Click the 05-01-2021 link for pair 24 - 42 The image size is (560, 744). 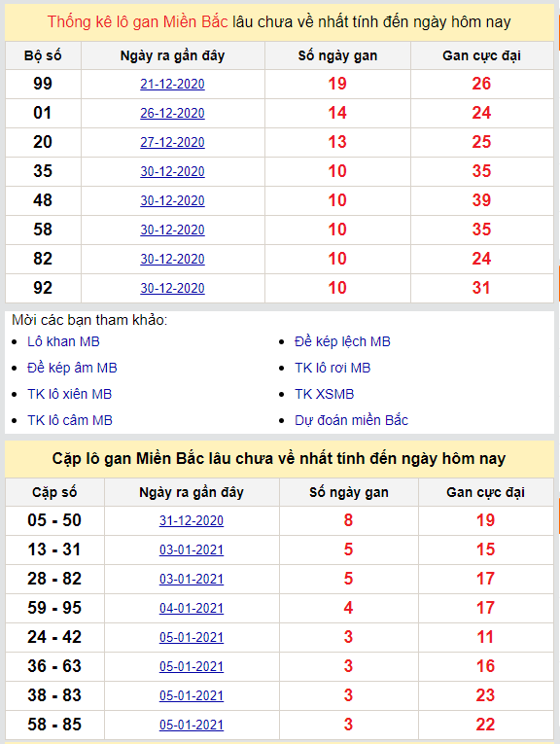tap(192, 637)
